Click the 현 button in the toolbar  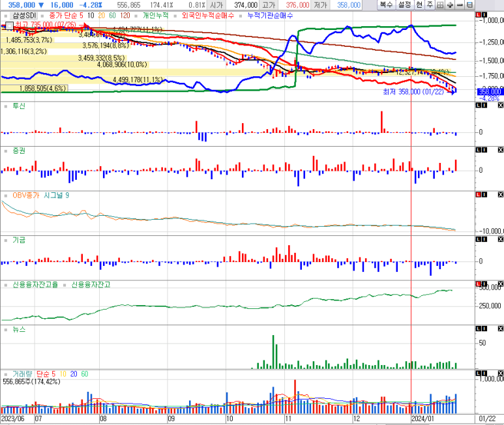419,5
